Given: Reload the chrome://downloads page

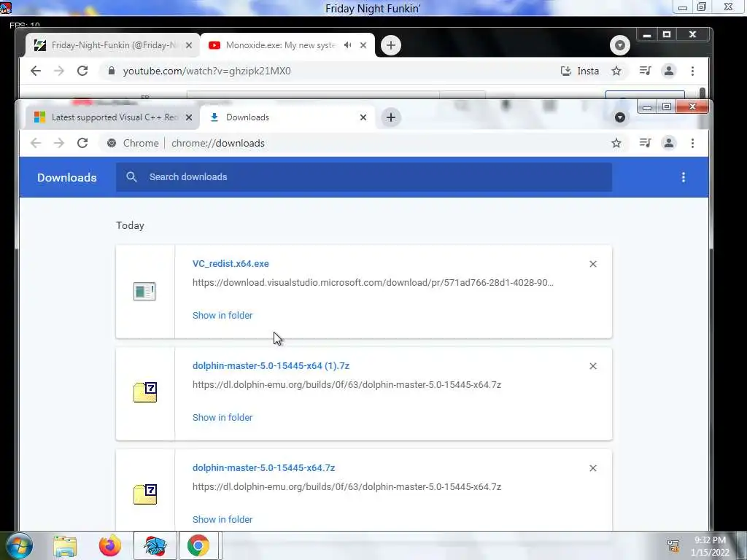Looking at the screenshot, I should [x=82, y=143].
